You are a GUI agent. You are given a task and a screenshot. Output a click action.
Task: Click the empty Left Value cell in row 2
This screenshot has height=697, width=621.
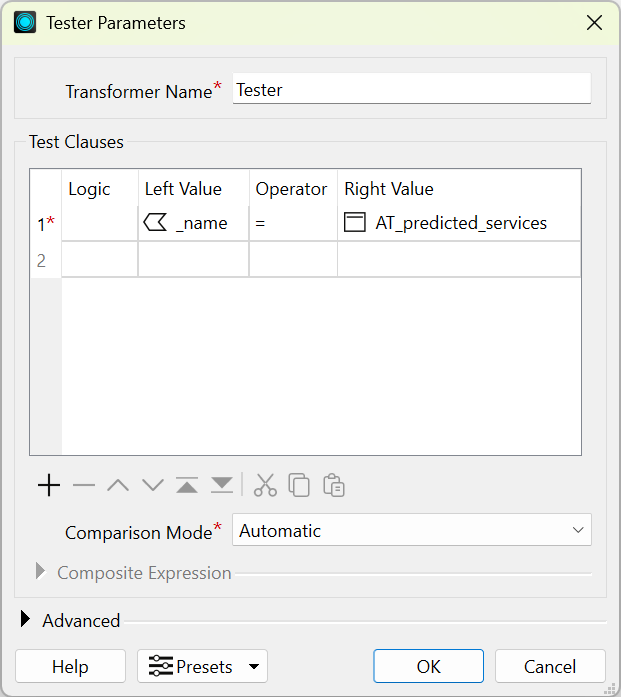pos(193,260)
